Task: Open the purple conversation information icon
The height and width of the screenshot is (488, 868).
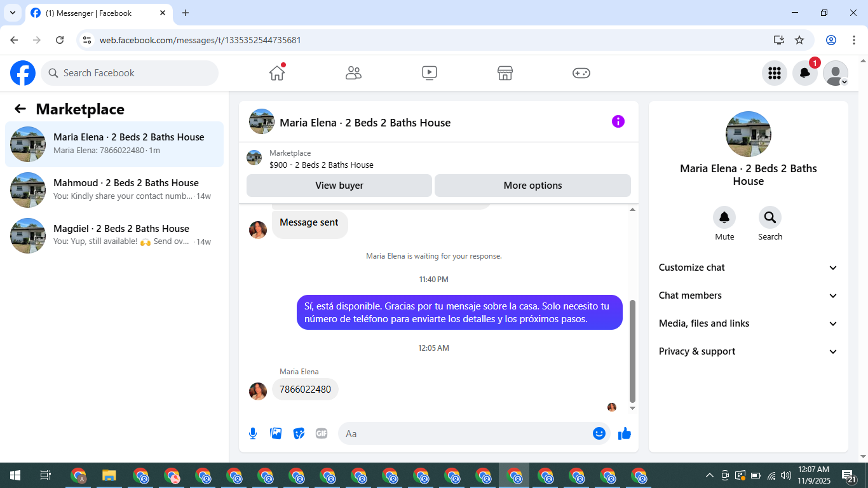Action: [618, 121]
